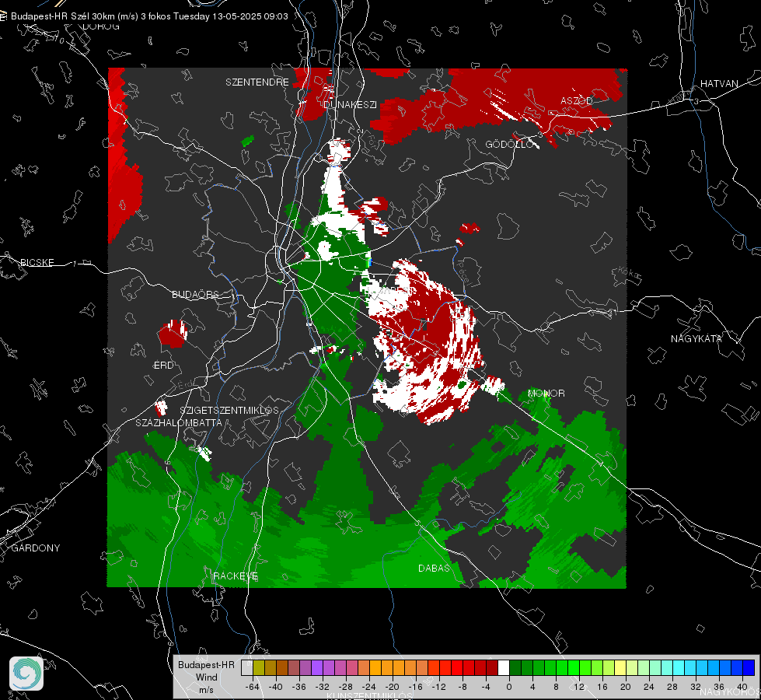
Task: Click the DUNAKESZI city label
Action: pos(350,104)
